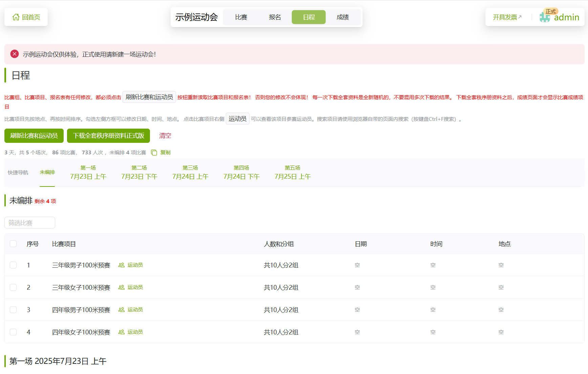Click the 未编排 剩余 4 项 heading
This screenshot has width=588, height=374.
pos(33,201)
